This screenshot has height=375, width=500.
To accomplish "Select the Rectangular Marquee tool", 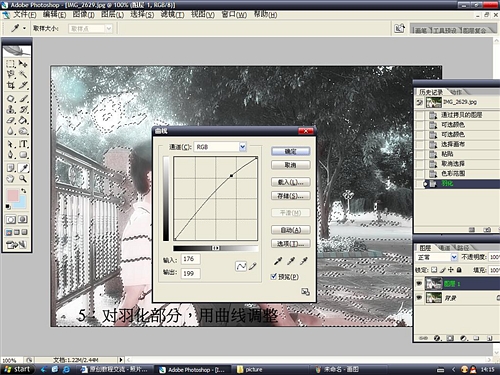I will pos(11,63).
